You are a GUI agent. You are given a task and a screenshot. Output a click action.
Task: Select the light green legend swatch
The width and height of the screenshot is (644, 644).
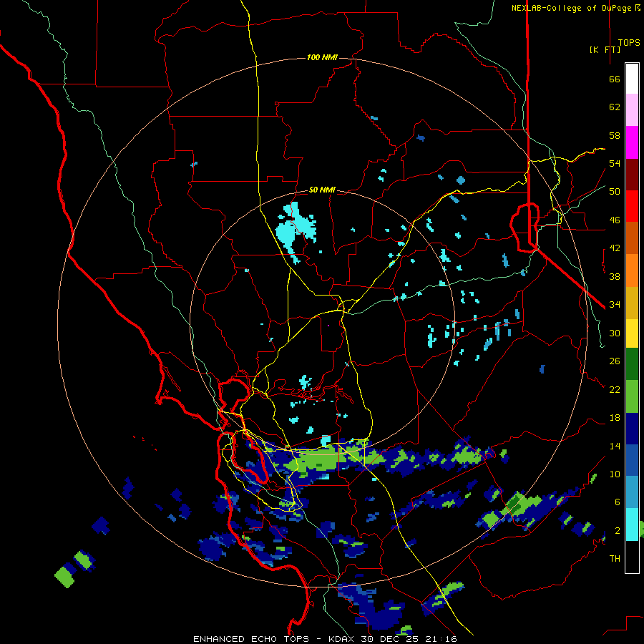[x=632, y=396]
